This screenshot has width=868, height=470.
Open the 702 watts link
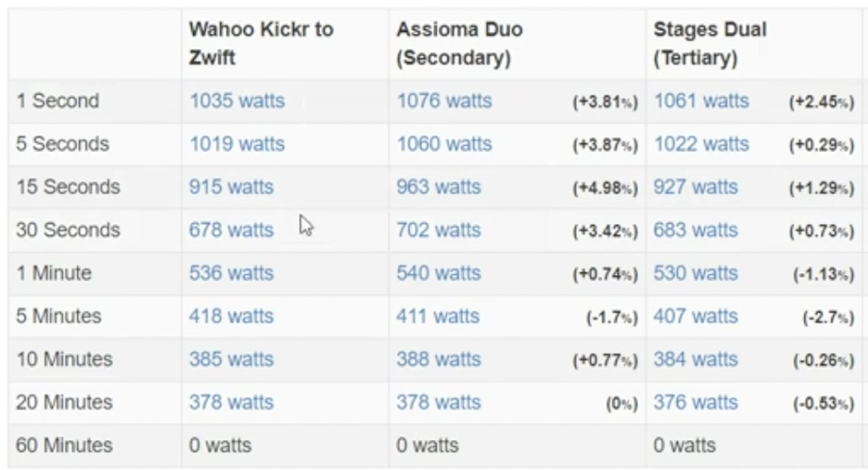439,230
